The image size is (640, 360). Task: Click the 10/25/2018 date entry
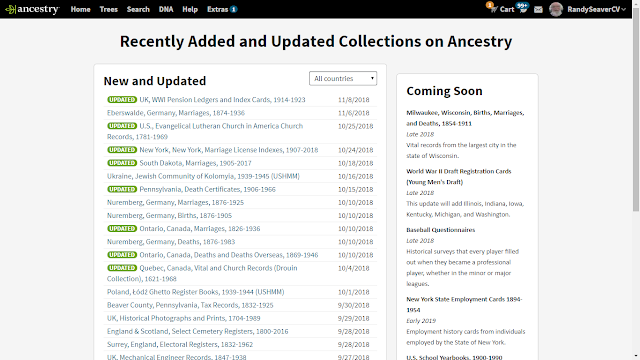click(356, 126)
